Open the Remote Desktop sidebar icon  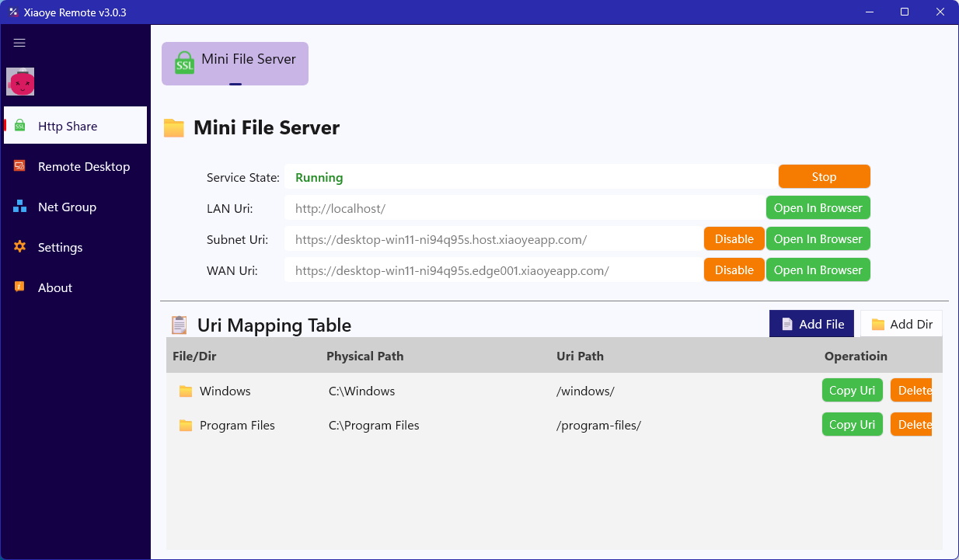[x=20, y=166]
